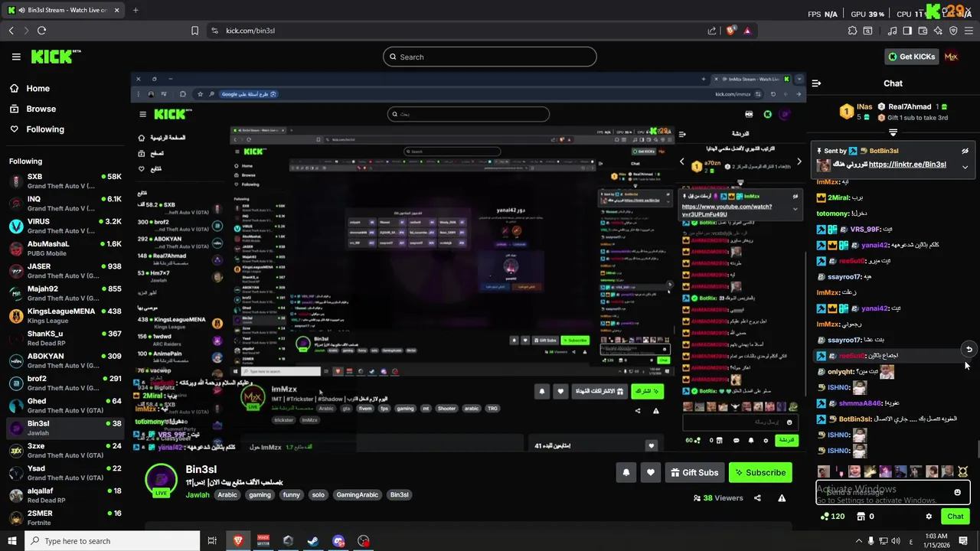Open SXB channel in Following list
The width and height of the screenshot is (980, 551).
(65, 181)
